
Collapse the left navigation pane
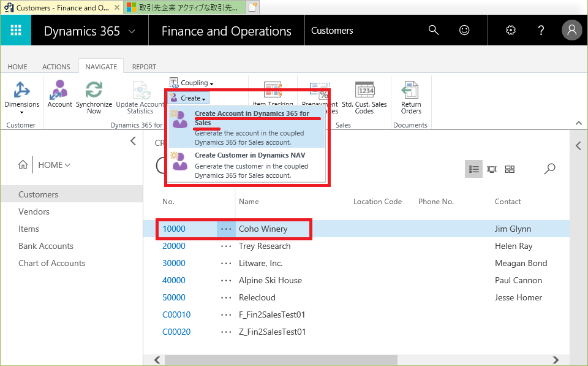coord(133,141)
